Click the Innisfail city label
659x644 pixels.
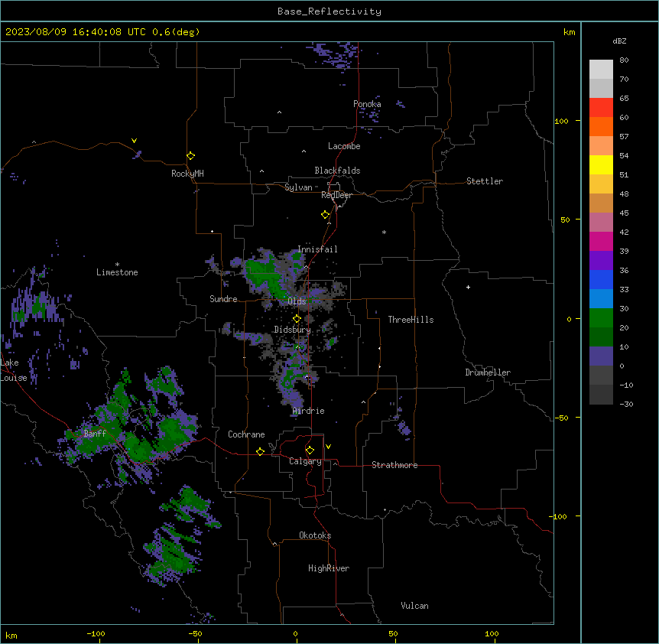[x=317, y=249]
